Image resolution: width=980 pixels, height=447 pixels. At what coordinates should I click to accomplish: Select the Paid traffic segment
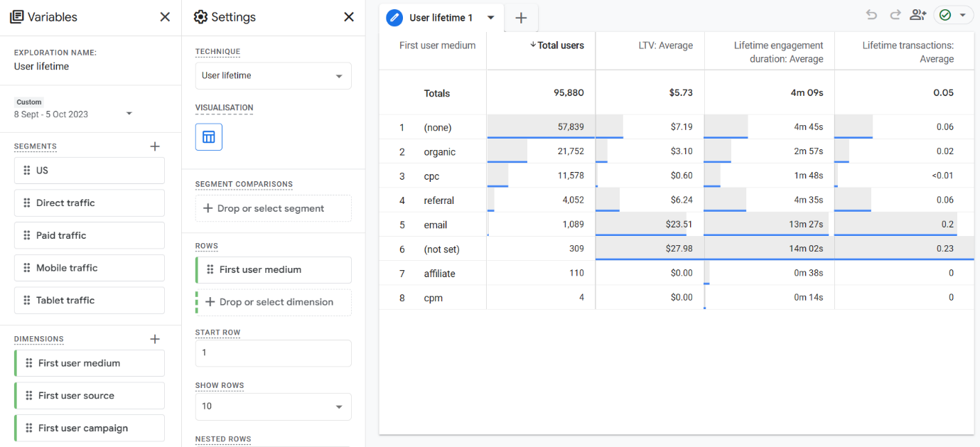pos(90,235)
